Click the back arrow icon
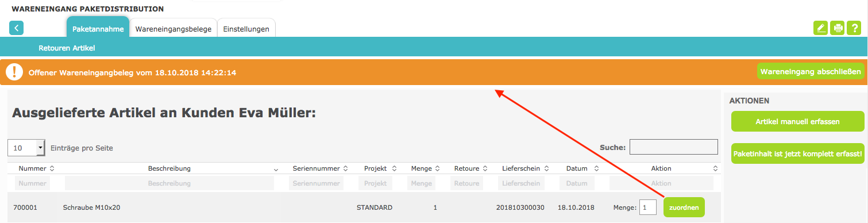This screenshot has height=223, width=868. click(x=17, y=28)
